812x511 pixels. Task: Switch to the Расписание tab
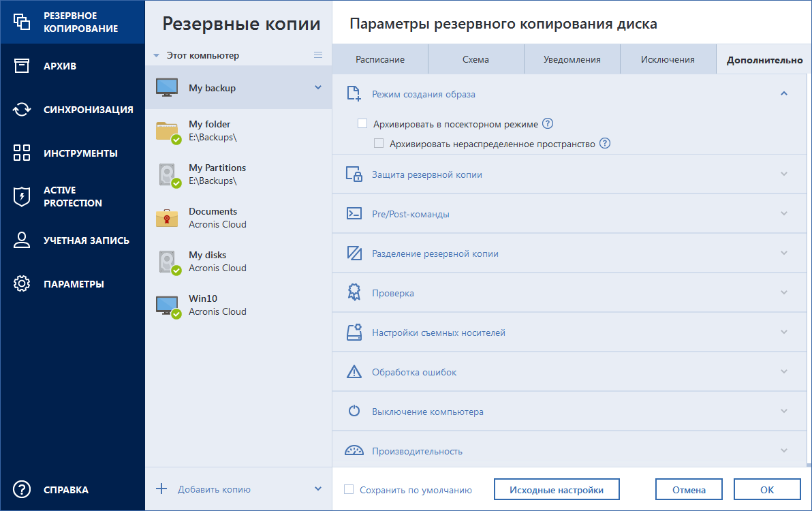tap(379, 59)
